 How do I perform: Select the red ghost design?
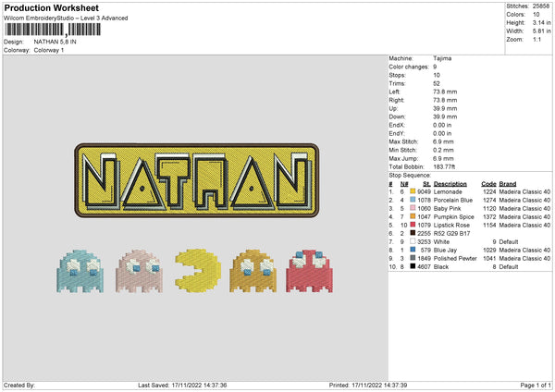309,272
